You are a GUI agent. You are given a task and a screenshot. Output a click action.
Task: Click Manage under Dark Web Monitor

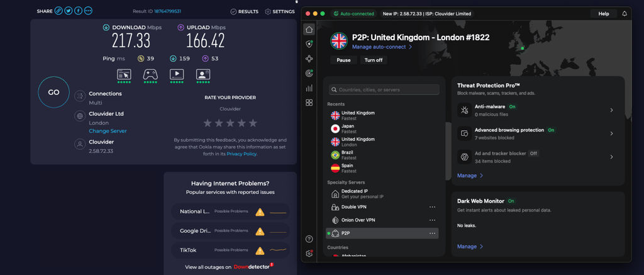coord(470,247)
